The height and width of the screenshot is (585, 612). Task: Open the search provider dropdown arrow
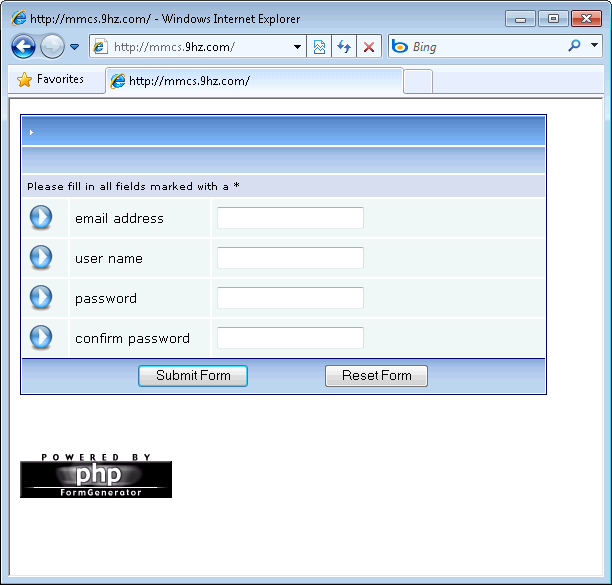point(594,45)
